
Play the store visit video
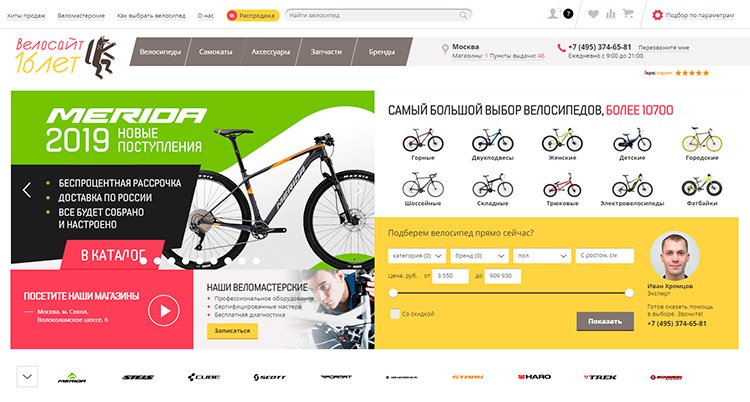[164, 311]
